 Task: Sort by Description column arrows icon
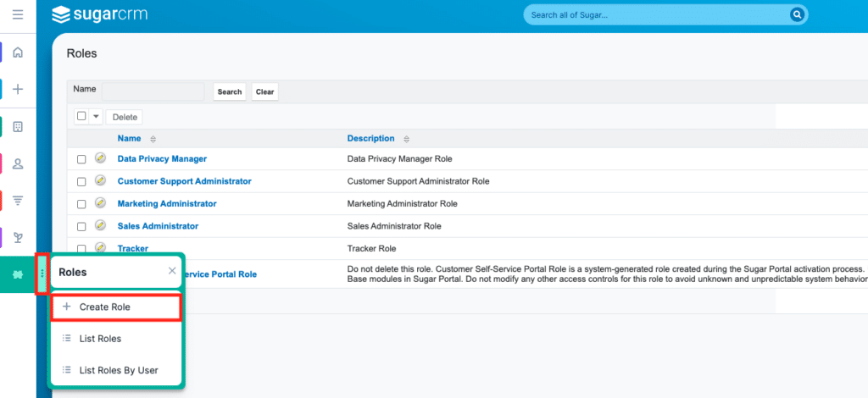[407, 139]
